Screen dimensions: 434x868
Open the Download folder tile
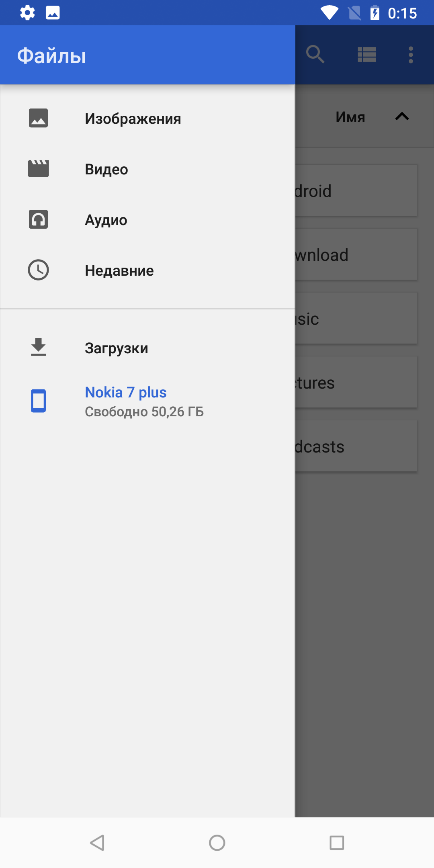[x=356, y=254]
